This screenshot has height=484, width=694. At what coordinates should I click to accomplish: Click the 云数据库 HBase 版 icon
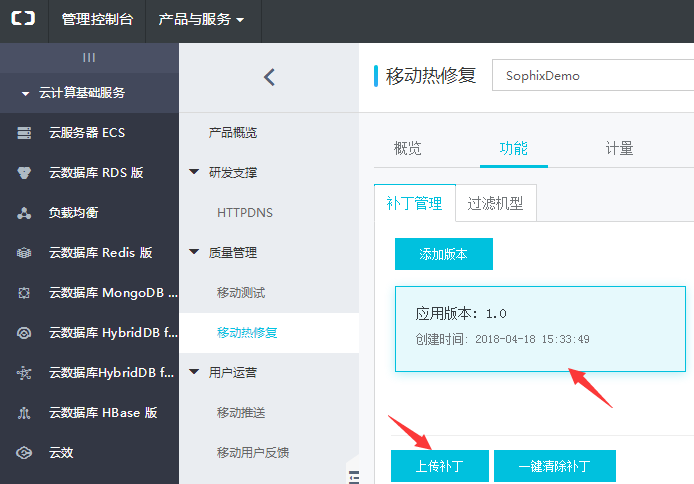24,413
